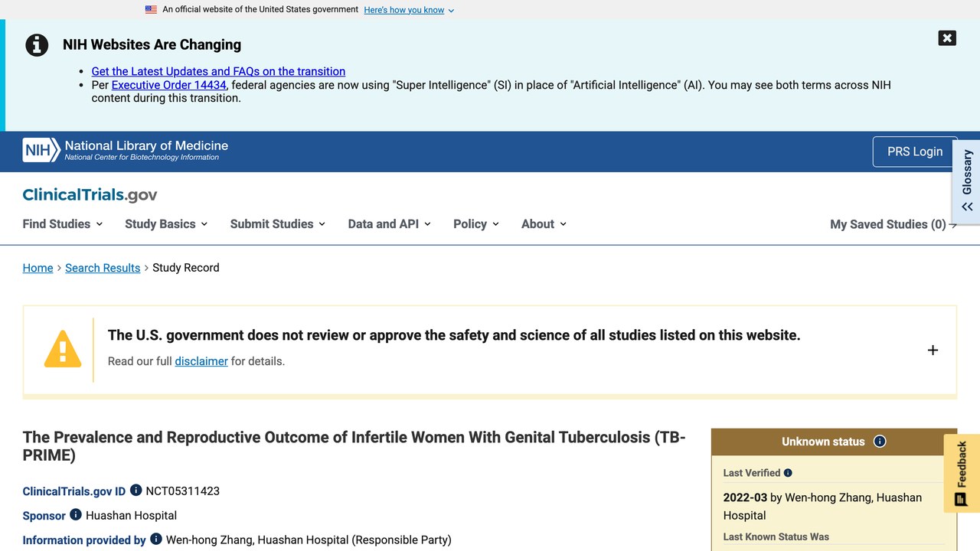The height and width of the screenshot is (551, 980).
Task: Open the Feedback side tab
Action: [962, 474]
